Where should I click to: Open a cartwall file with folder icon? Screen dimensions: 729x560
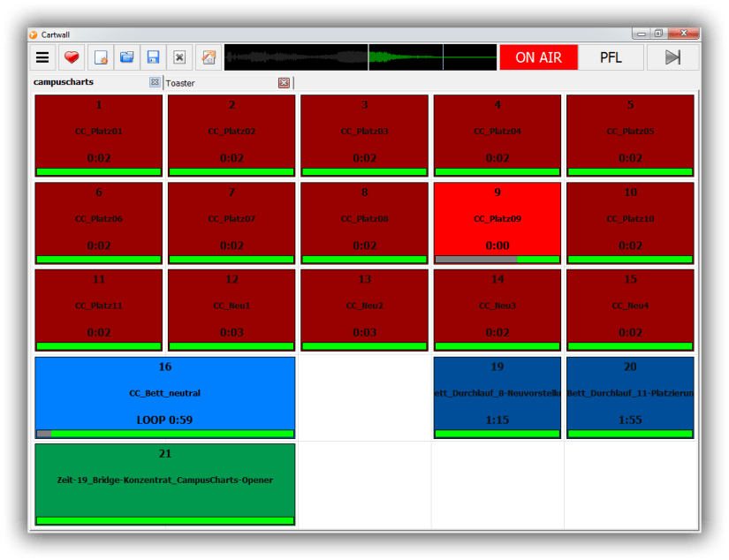126,57
